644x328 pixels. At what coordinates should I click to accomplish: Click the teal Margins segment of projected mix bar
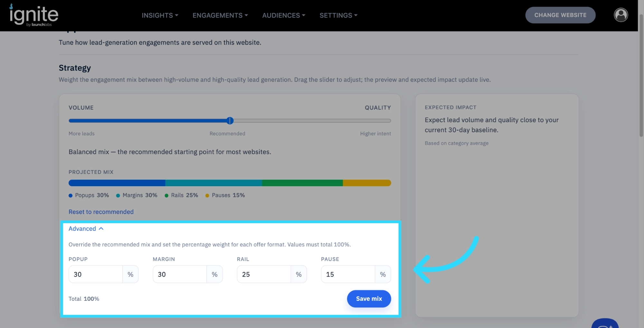click(213, 183)
